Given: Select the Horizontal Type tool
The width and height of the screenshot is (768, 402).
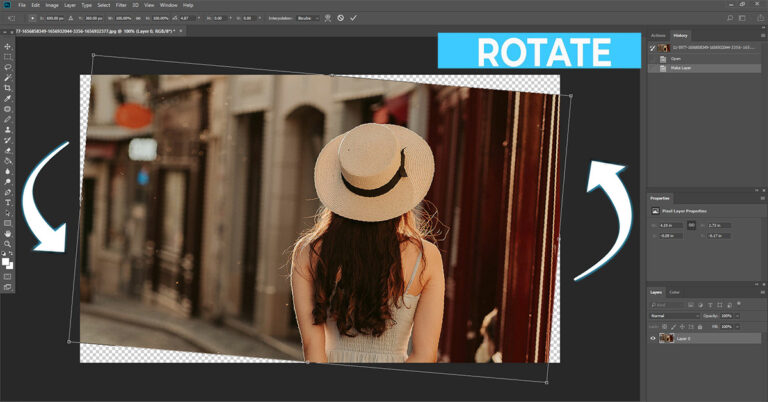Looking at the screenshot, I should tap(8, 202).
